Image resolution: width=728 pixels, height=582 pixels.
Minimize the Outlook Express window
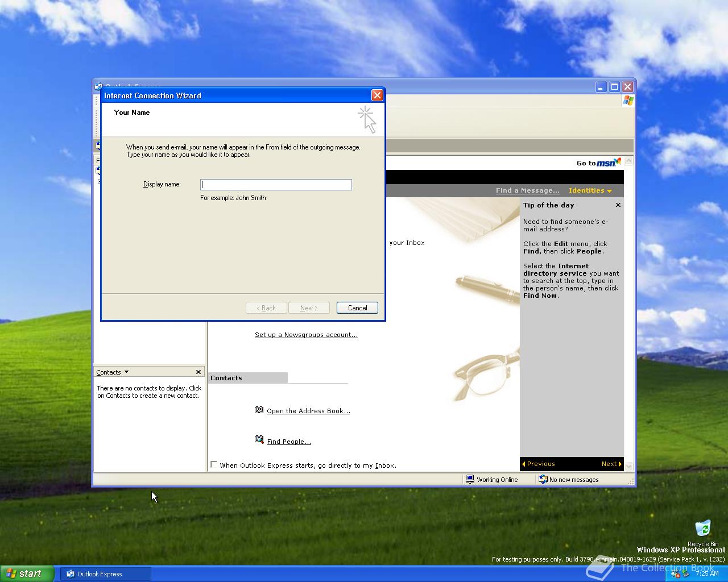[x=601, y=86]
